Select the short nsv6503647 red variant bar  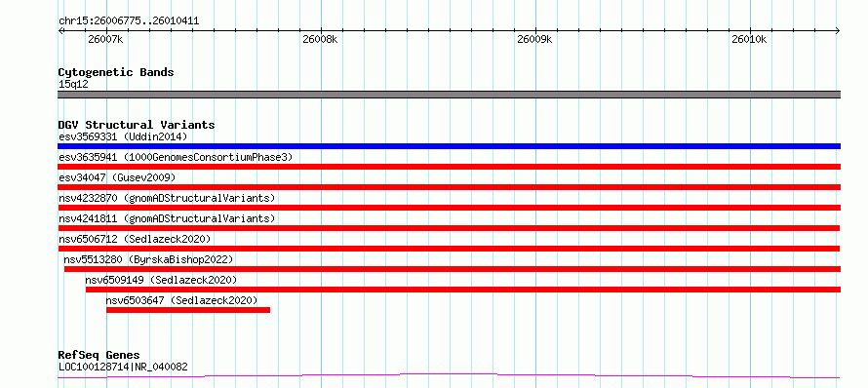188,310
